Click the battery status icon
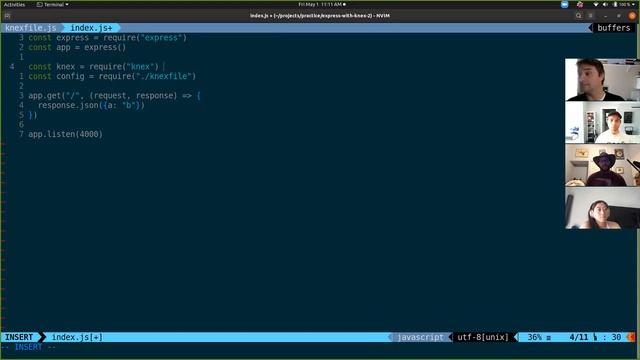Screen dimensions: 640x360 (615, 4)
